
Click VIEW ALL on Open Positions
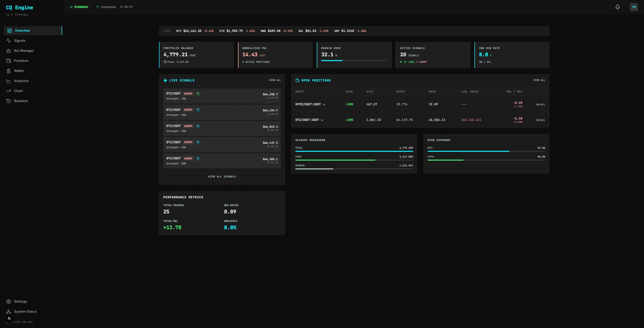click(x=539, y=80)
